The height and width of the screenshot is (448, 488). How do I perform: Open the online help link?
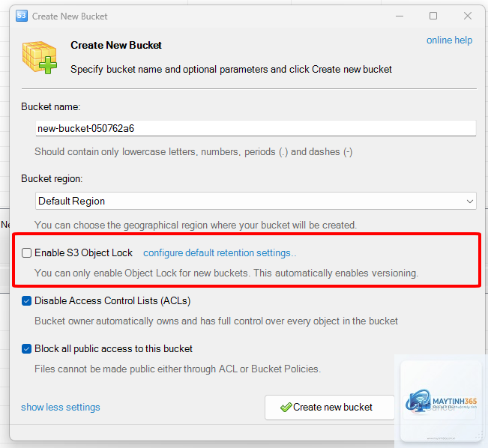coord(449,40)
